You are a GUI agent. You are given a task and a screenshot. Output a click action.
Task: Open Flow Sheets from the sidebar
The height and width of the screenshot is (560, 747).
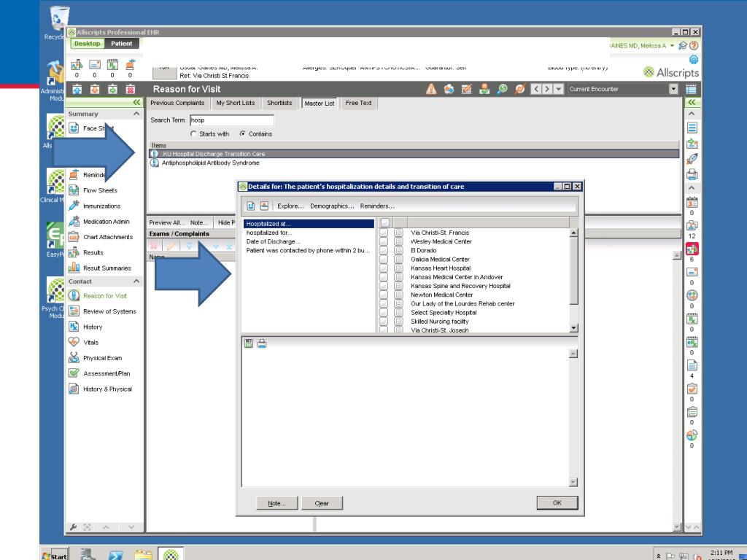[x=100, y=190]
